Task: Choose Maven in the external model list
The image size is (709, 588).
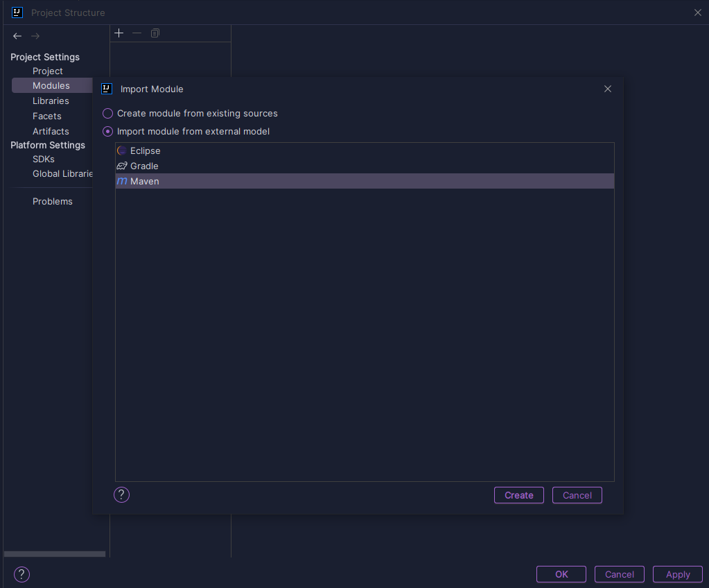Action: (x=365, y=181)
